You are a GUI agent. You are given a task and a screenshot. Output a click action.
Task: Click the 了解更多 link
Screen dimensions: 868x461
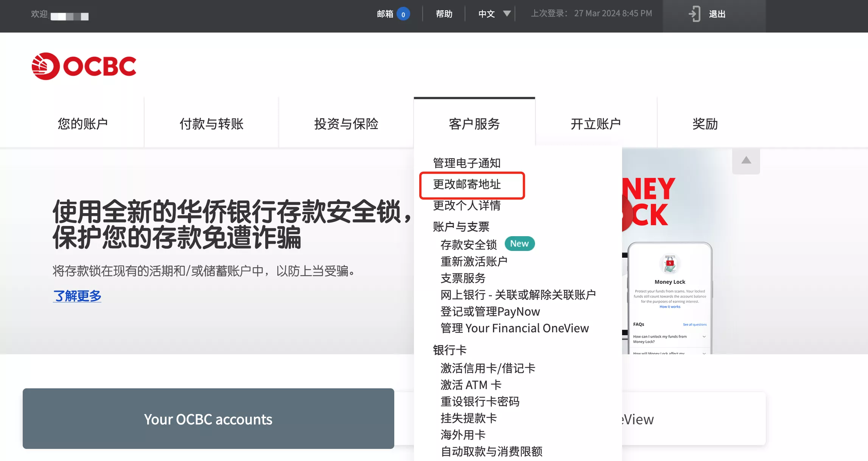[x=77, y=296]
